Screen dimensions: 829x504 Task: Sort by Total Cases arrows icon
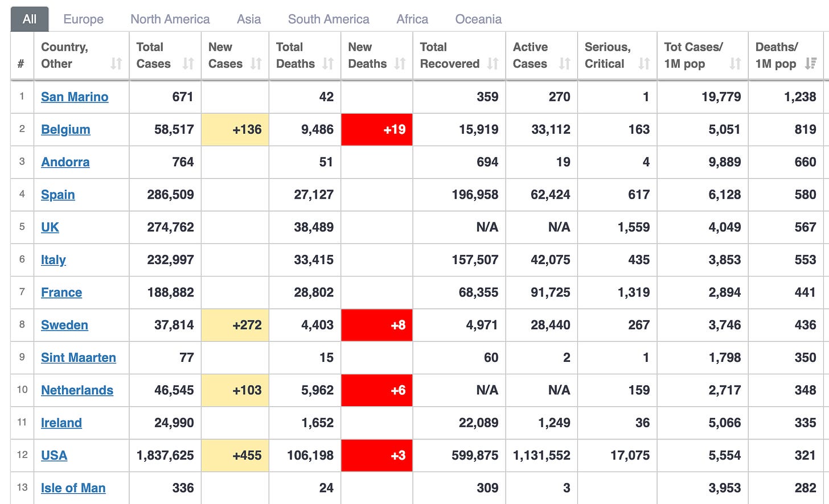(x=188, y=64)
